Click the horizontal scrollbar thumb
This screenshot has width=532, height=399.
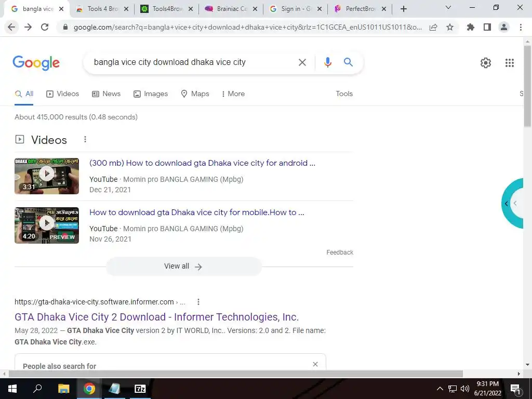(x=236, y=374)
